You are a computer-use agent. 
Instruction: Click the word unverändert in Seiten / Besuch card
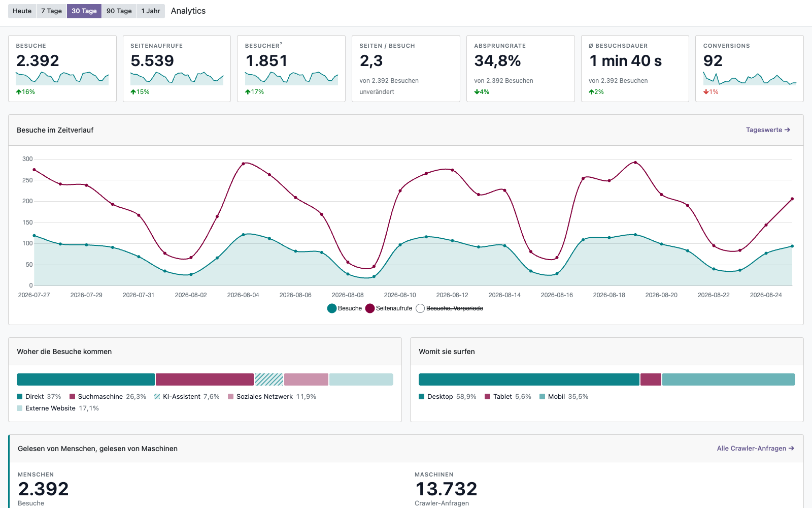pyautogui.click(x=377, y=92)
